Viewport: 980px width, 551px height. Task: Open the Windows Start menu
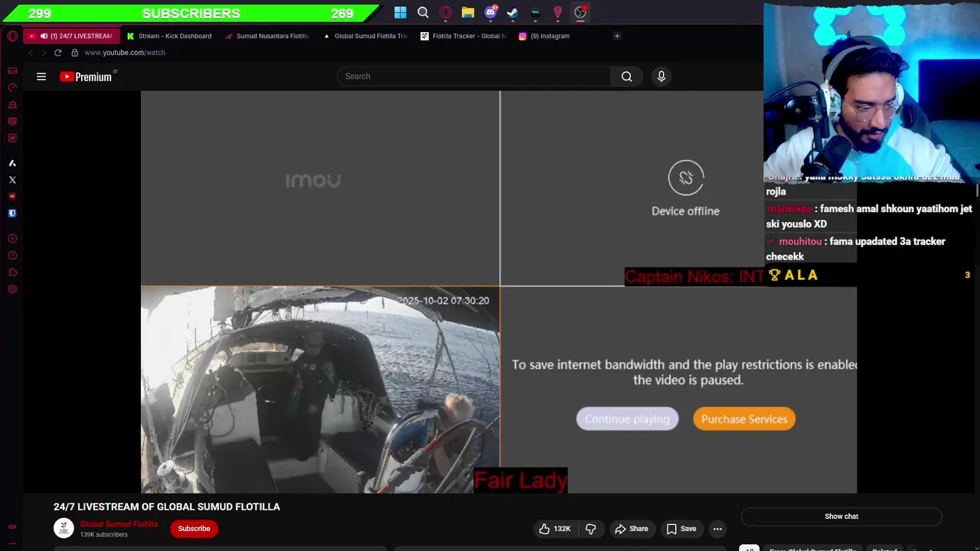pos(400,12)
